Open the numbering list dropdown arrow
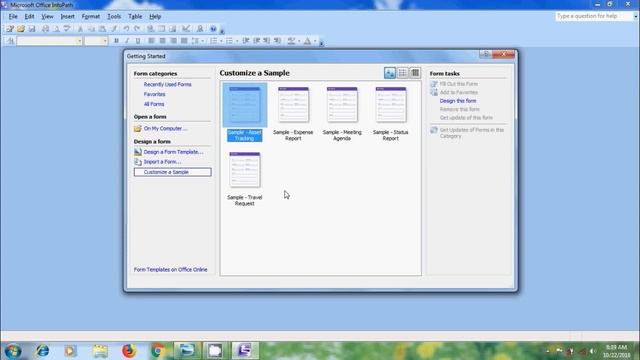Image resolution: width=640 pixels, height=360 pixels. [221, 41]
